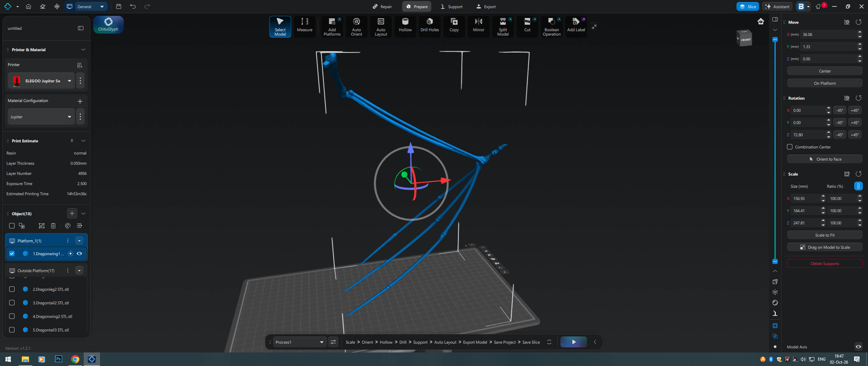Open the Split Model tool
The width and height of the screenshot is (868, 366).
(502, 26)
